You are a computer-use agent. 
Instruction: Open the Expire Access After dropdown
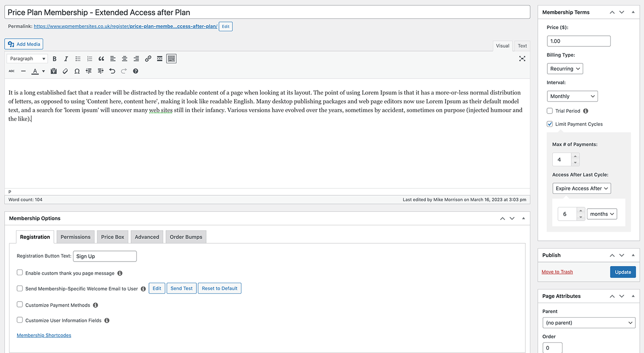(x=582, y=188)
